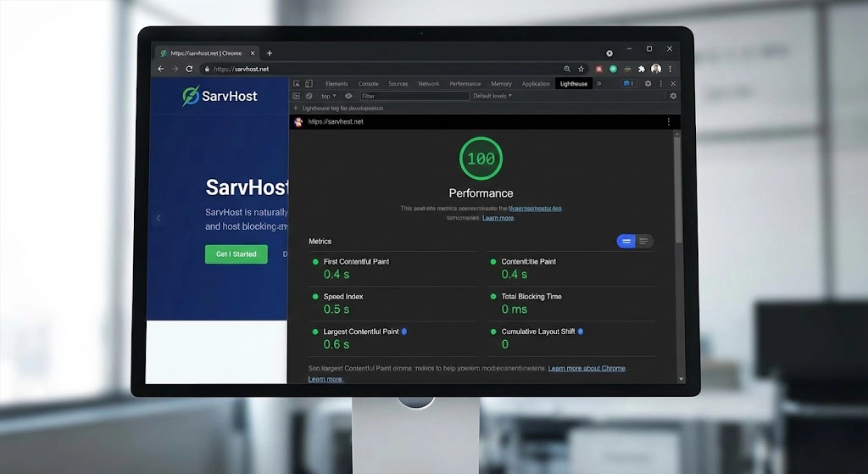
Task: Focus the console Filter input field
Action: point(415,96)
